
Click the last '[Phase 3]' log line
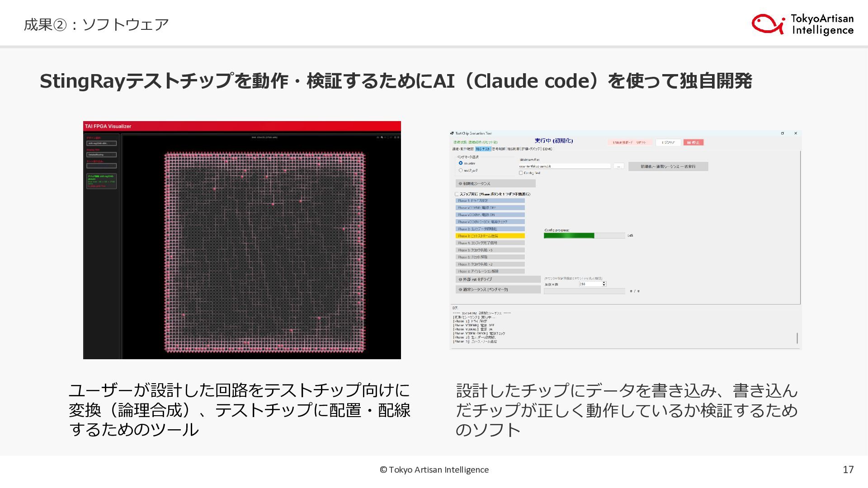475,342
